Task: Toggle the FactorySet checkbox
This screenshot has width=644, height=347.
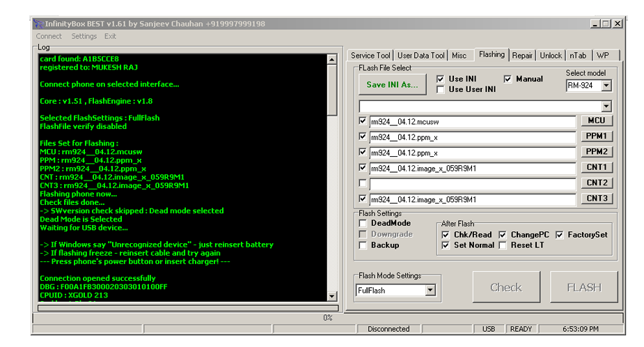Action: pyautogui.click(x=559, y=235)
